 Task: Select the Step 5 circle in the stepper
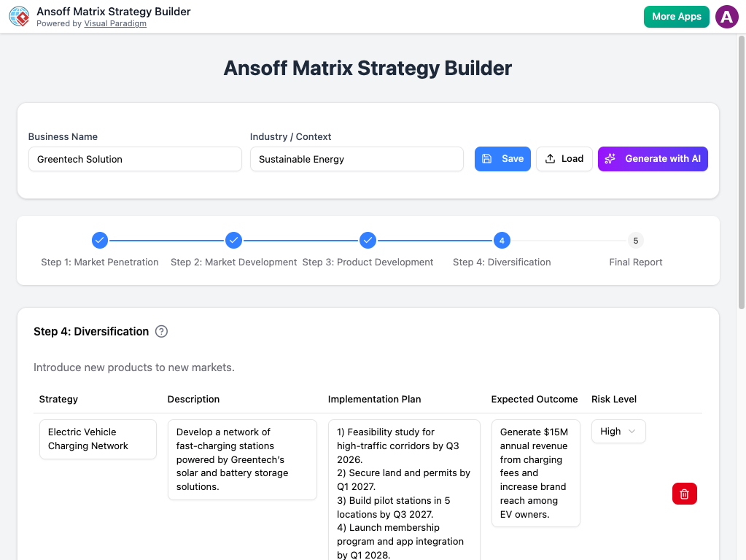(x=635, y=240)
